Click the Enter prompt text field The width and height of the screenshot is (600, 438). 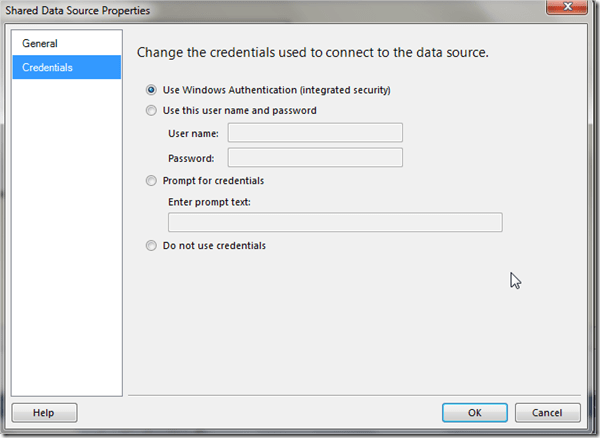pyautogui.click(x=335, y=222)
